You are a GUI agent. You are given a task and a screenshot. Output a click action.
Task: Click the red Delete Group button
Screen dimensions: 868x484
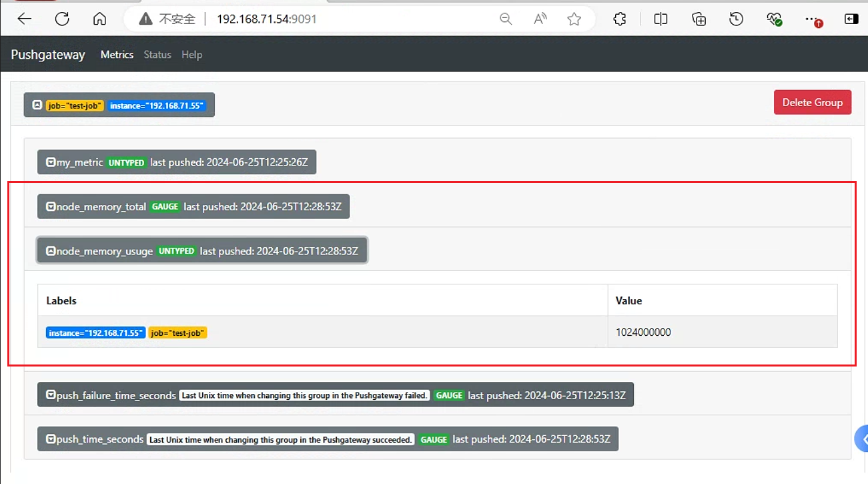click(x=813, y=102)
